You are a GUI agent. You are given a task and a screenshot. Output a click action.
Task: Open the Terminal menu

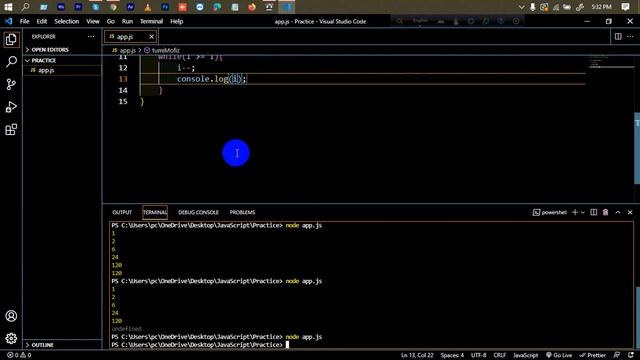coord(151,21)
